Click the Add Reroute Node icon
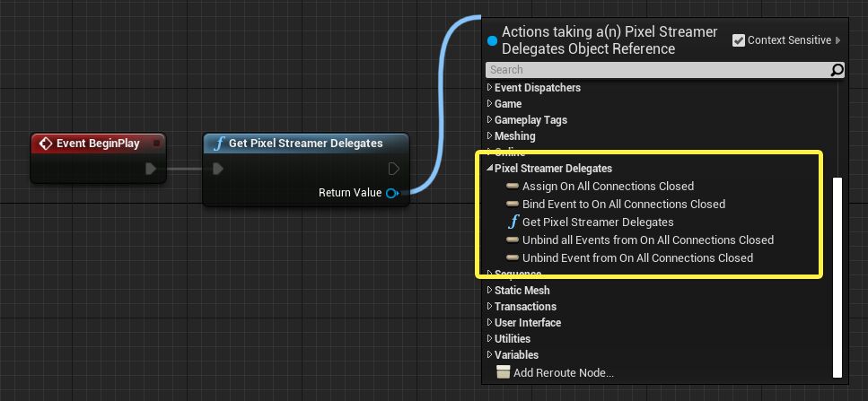The image size is (868, 401). (x=503, y=372)
